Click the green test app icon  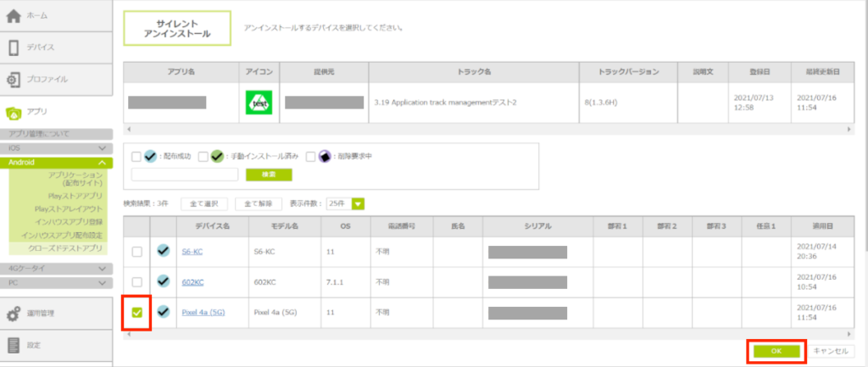(x=258, y=102)
